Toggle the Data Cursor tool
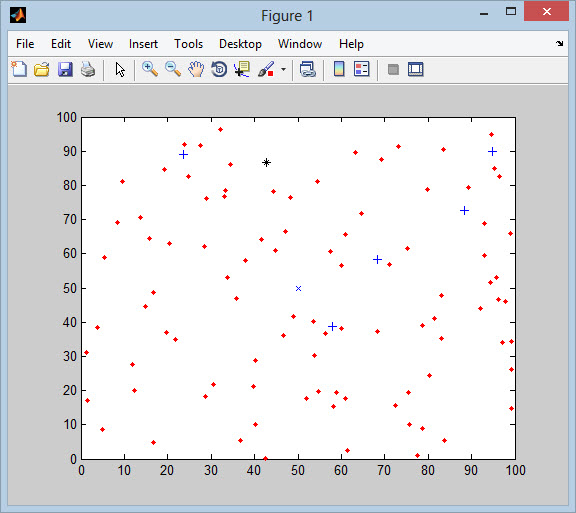 tap(242, 69)
